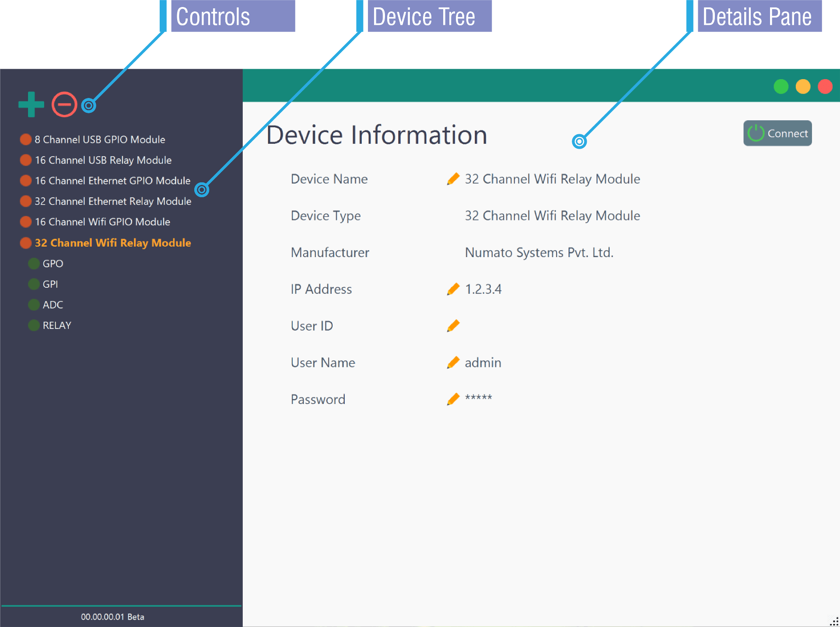Image resolution: width=840 pixels, height=627 pixels.
Task: Click the green window control circle
Action: [x=781, y=87]
